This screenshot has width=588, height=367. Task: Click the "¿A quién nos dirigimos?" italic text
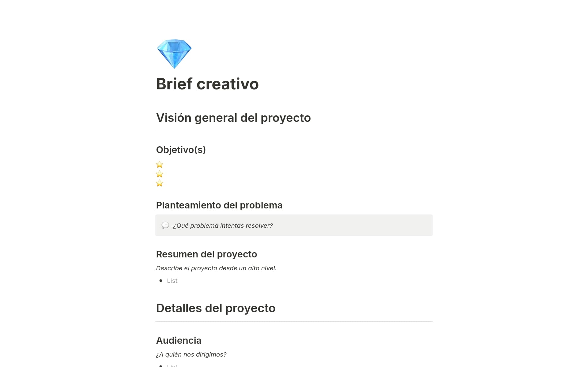click(x=191, y=354)
